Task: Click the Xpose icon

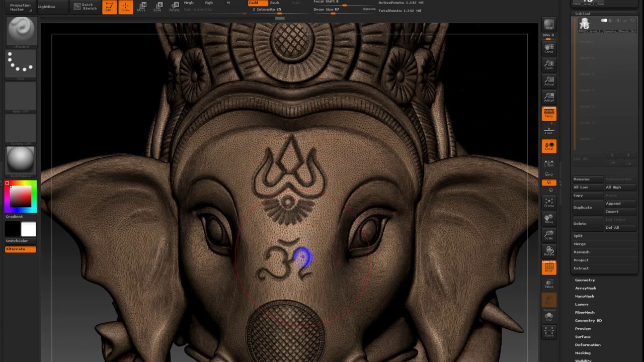Action: pyautogui.click(x=549, y=332)
